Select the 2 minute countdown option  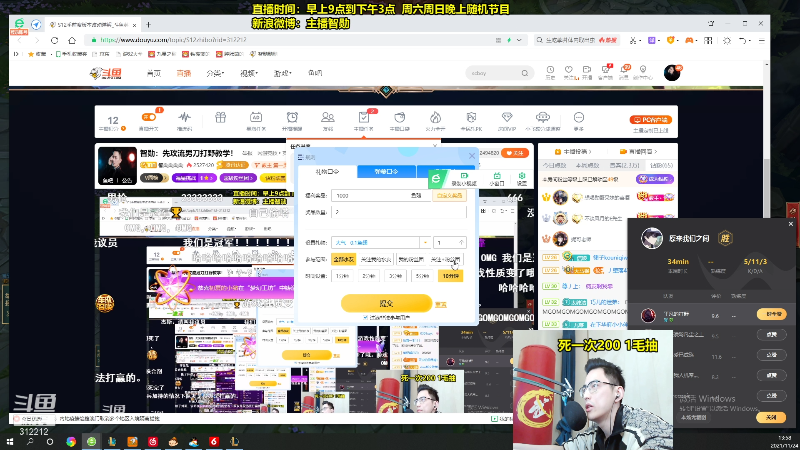368,276
